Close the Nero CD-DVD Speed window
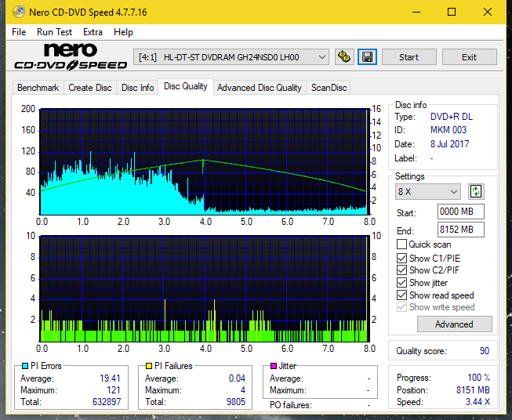The height and width of the screenshot is (420, 512). (x=488, y=12)
